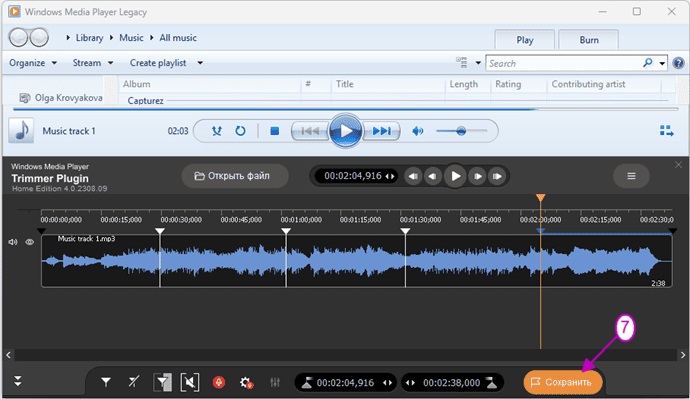Select the marker near 00:01:00 on timeline
Image resolution: width=690 pixels, height=399 pixels.
[x=286, y=231]
